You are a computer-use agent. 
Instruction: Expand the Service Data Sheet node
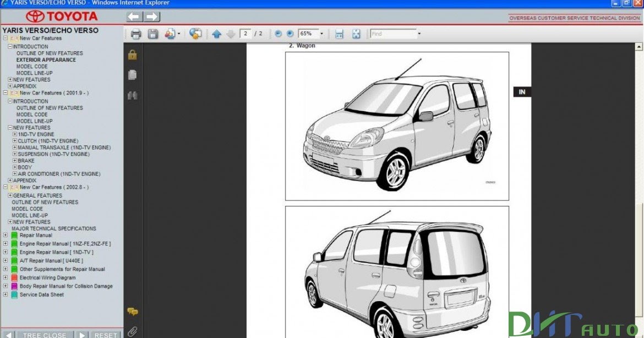click(6, 295)
